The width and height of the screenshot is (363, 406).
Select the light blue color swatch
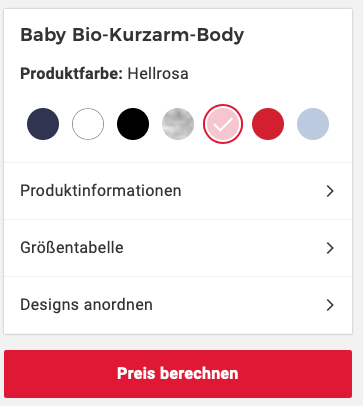(313, 124)
